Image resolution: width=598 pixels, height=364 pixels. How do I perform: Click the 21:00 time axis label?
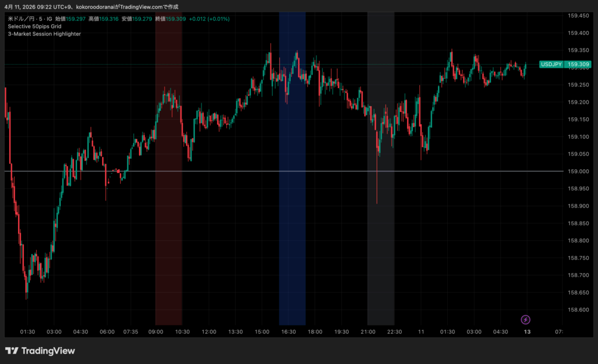pyautogui.click(x=368, y=332)
